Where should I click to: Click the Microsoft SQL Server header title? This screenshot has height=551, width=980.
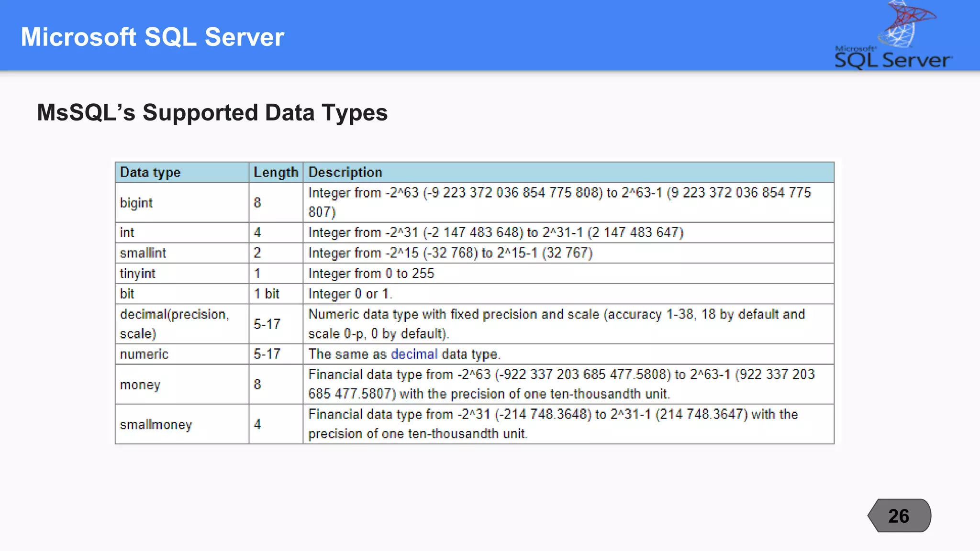pyautogui.click(x=152, y=37)
